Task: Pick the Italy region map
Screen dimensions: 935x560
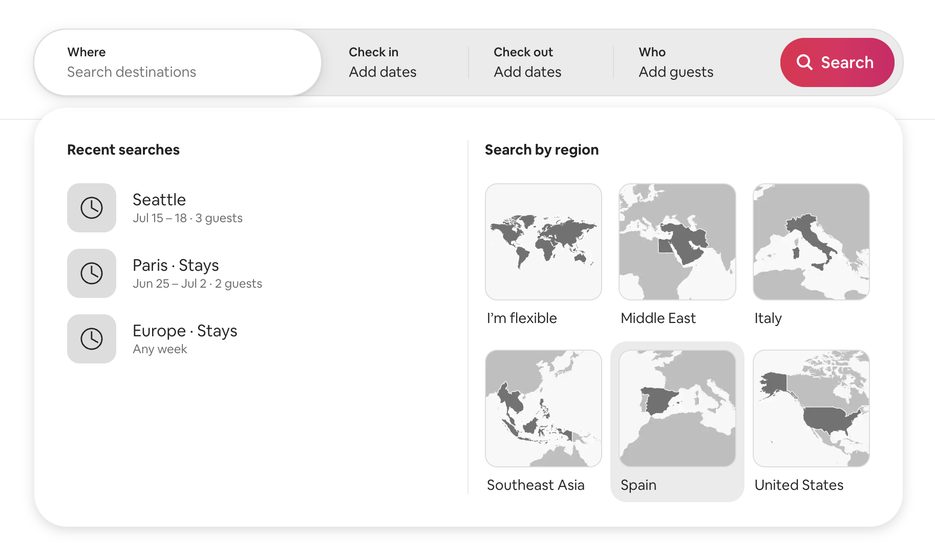Action: pos(811,242)
